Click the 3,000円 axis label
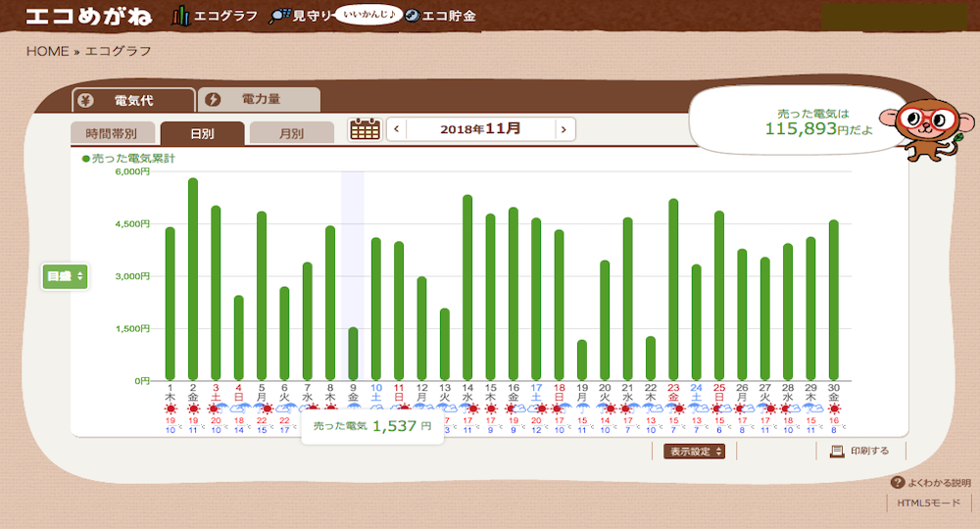Screen dimensions: 980x529 132,276
